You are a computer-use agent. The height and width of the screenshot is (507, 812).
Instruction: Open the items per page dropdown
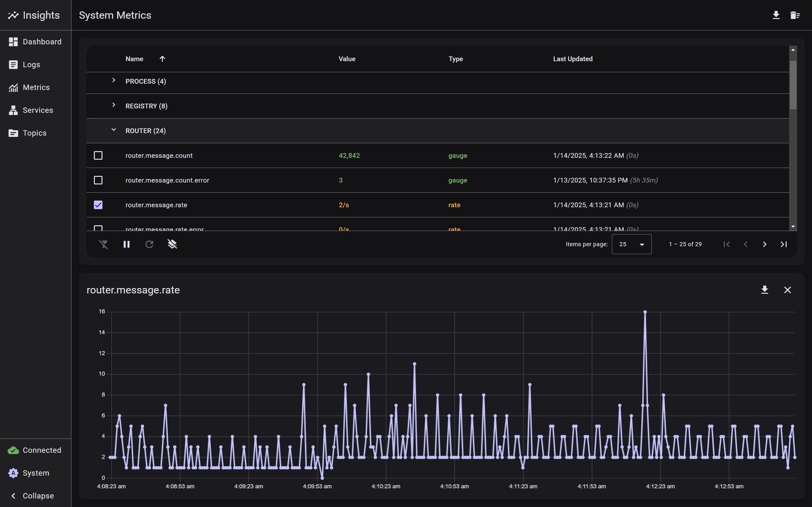631,244
